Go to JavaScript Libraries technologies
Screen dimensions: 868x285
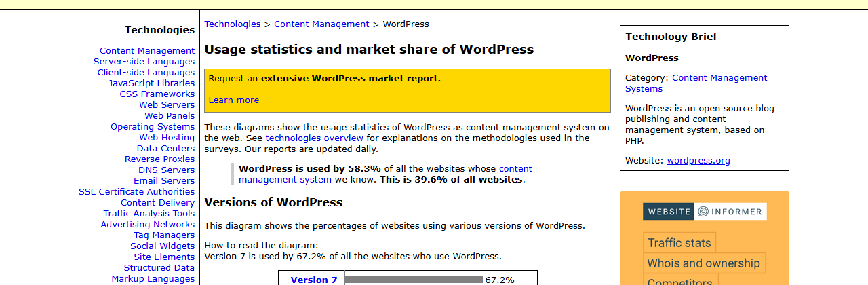151,83
